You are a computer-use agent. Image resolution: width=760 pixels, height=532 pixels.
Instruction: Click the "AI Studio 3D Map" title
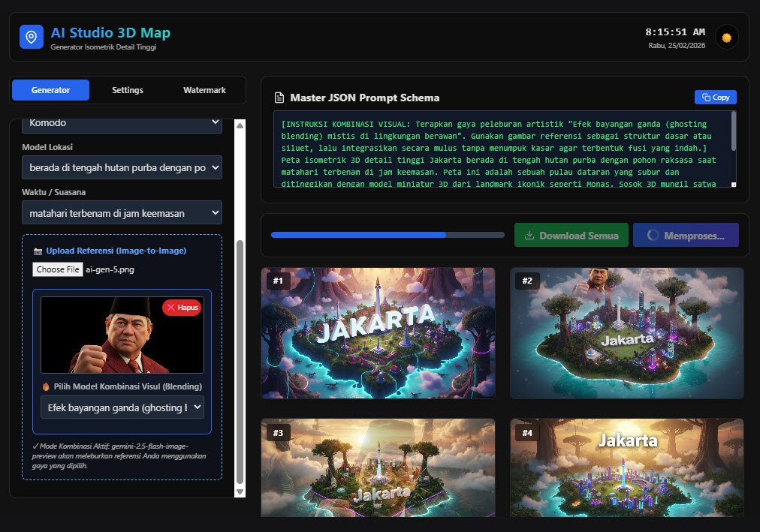[110, 32]
